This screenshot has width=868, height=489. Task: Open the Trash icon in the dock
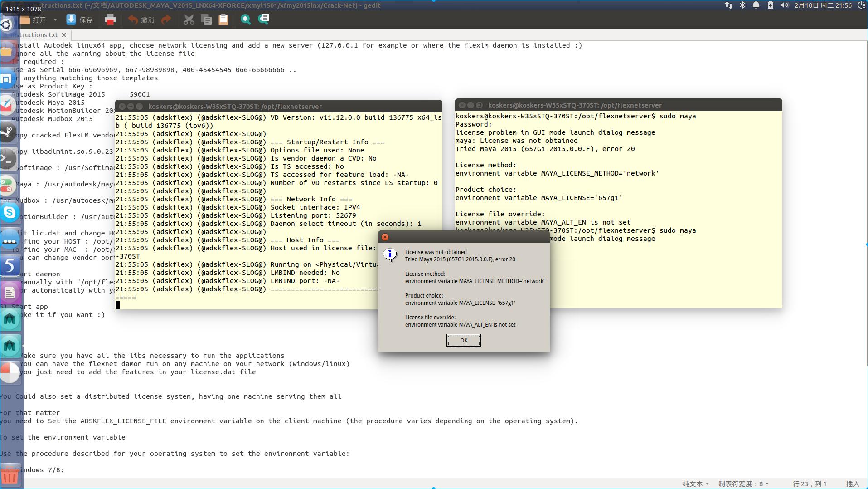(x=10, y=476)
